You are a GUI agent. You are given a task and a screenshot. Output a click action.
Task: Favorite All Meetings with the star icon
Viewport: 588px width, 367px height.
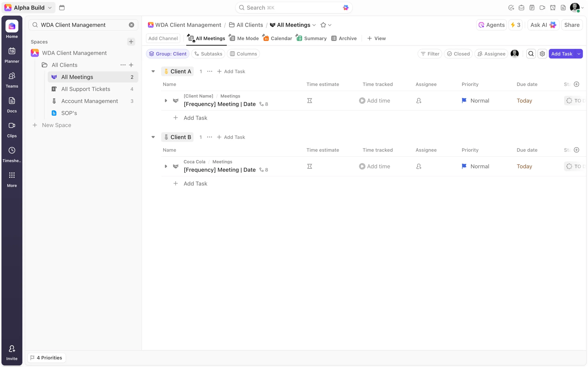323,25
